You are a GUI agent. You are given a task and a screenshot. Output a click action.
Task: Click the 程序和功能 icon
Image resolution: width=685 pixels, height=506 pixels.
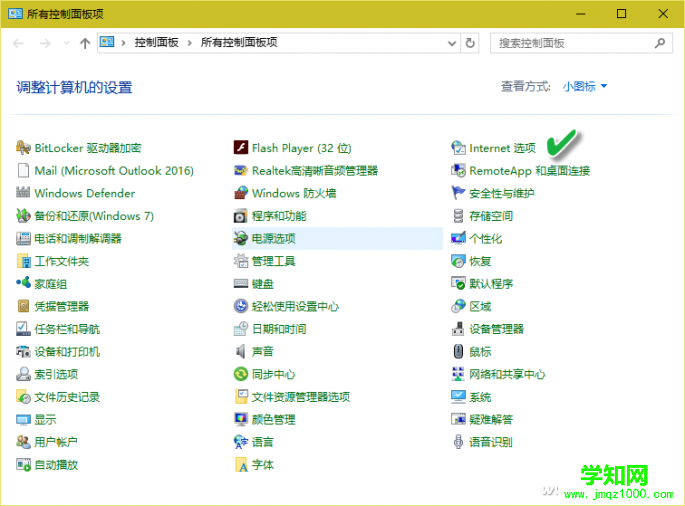click(x=241, y=215)
